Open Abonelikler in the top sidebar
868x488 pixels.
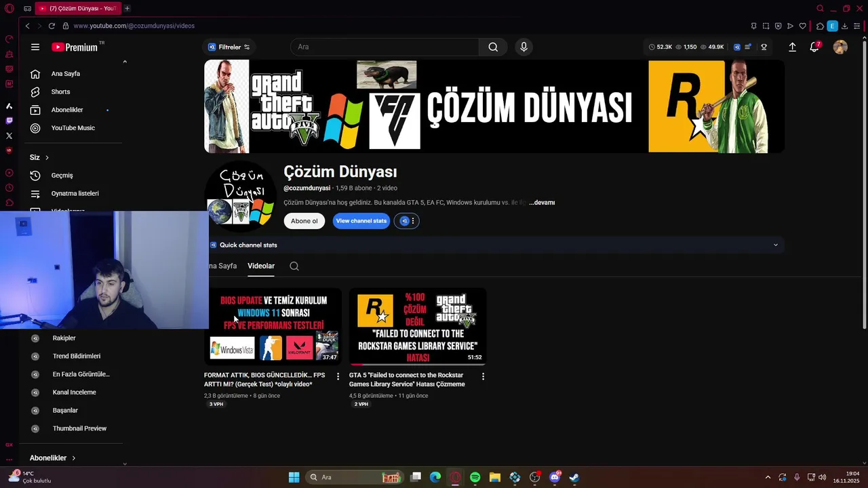coord(67,110)
